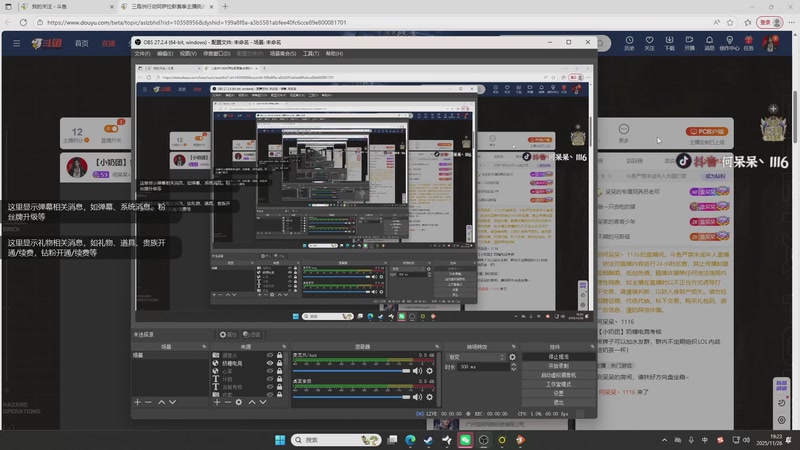Open Douyu 历史 history icon in header

629,43
